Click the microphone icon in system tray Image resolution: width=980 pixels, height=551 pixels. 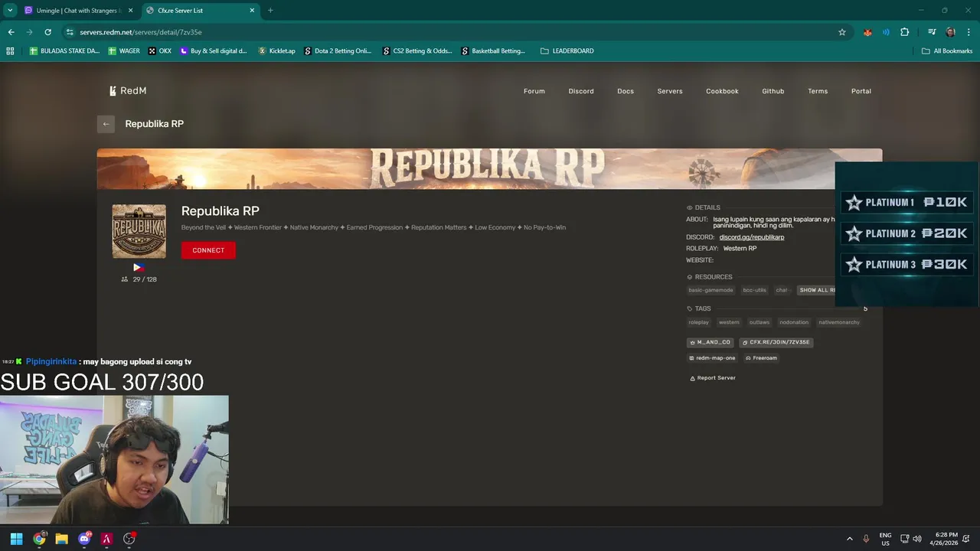867,539
